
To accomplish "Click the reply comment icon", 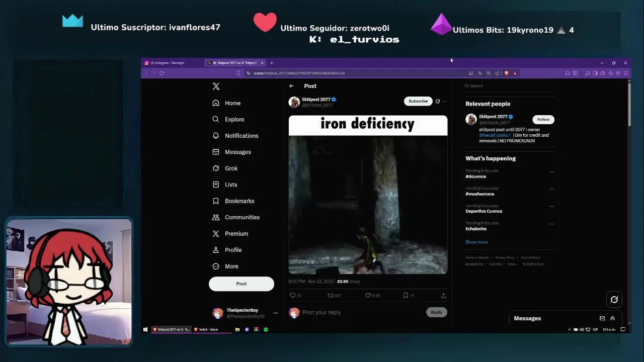I will pos(293,296).
